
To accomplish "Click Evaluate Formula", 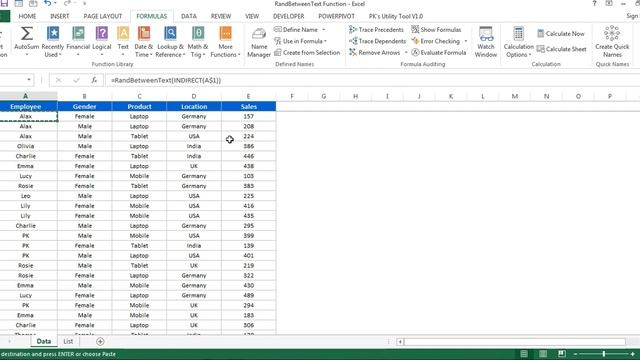I will [x=439, y=53].
